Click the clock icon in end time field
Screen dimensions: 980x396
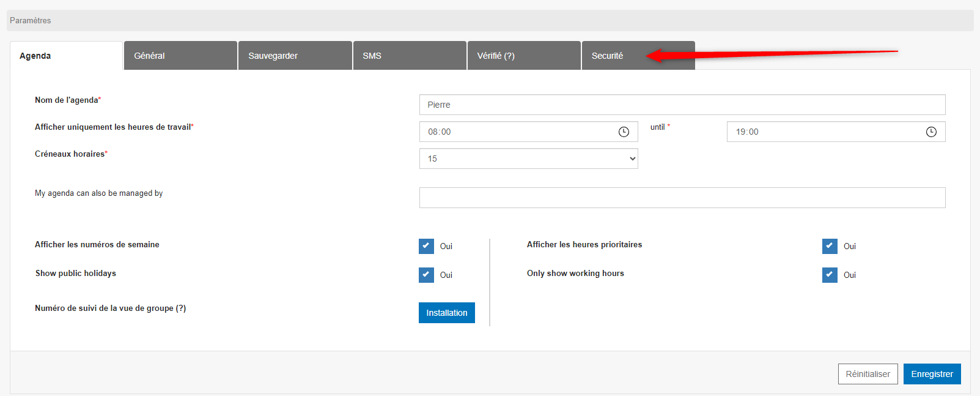coord(930,132)
